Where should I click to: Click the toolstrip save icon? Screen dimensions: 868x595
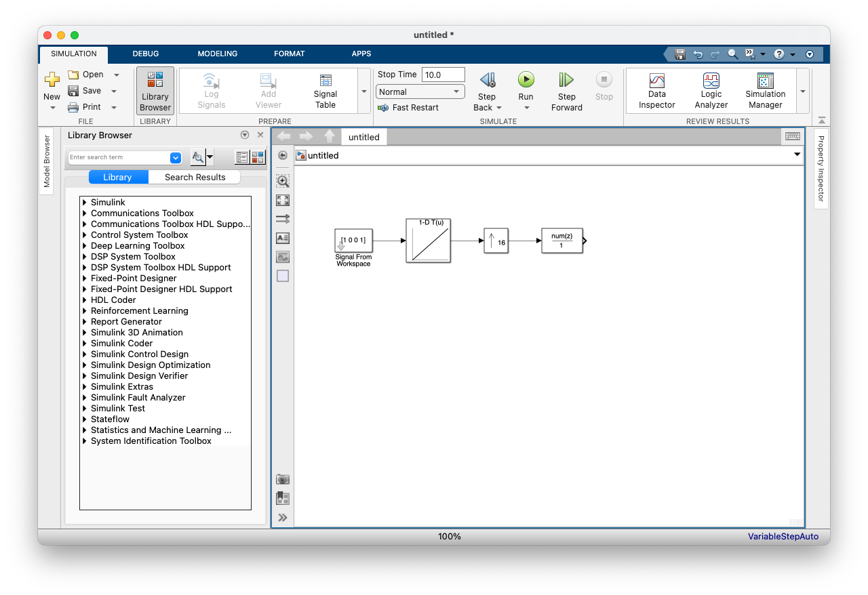(x=680, y=54)
